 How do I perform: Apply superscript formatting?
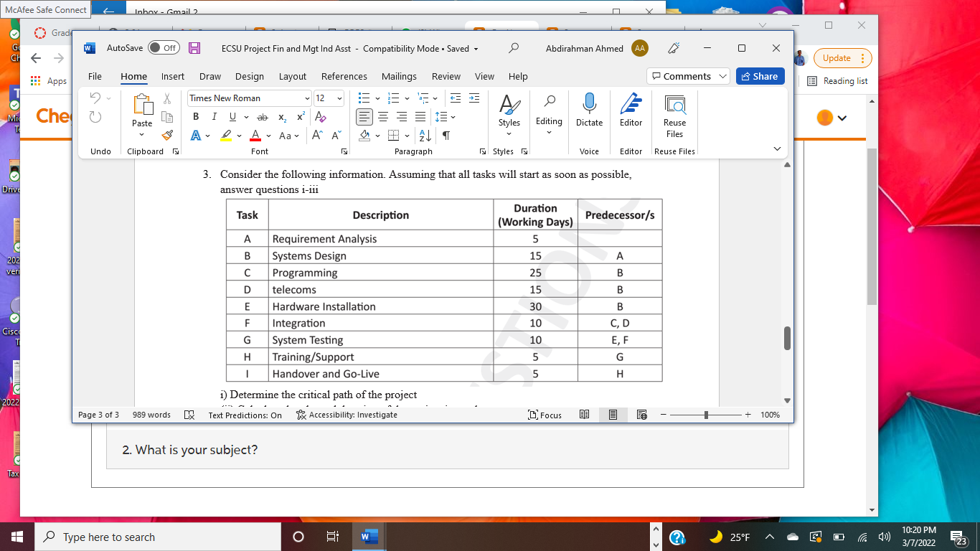301,117
